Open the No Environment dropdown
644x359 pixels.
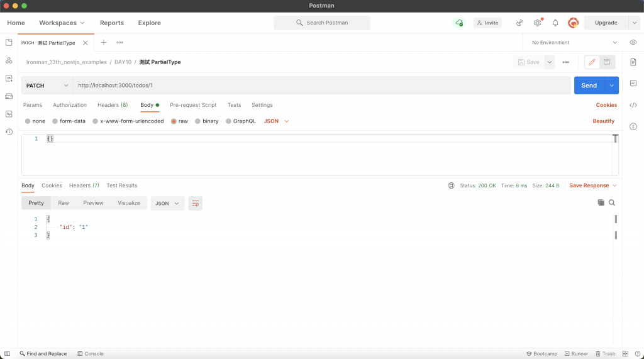(574, 42)
